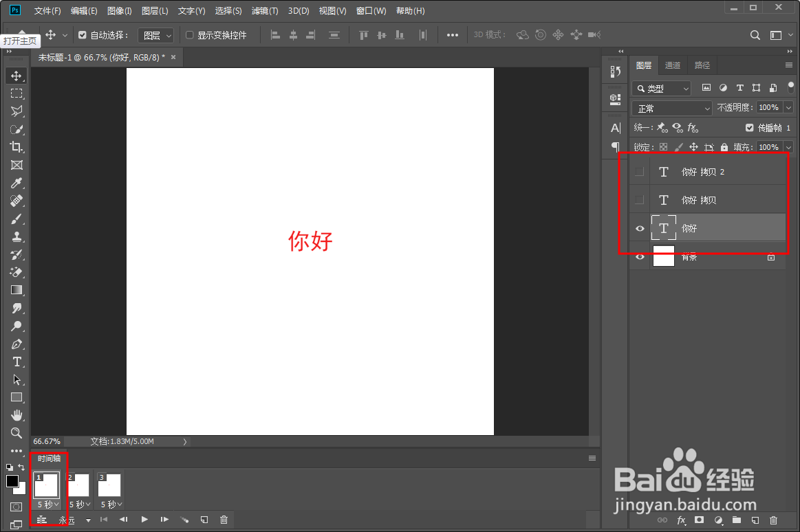This screenshot has width=800, height=532.
Task: Select the Dodge tool
Action: (17, 326)
